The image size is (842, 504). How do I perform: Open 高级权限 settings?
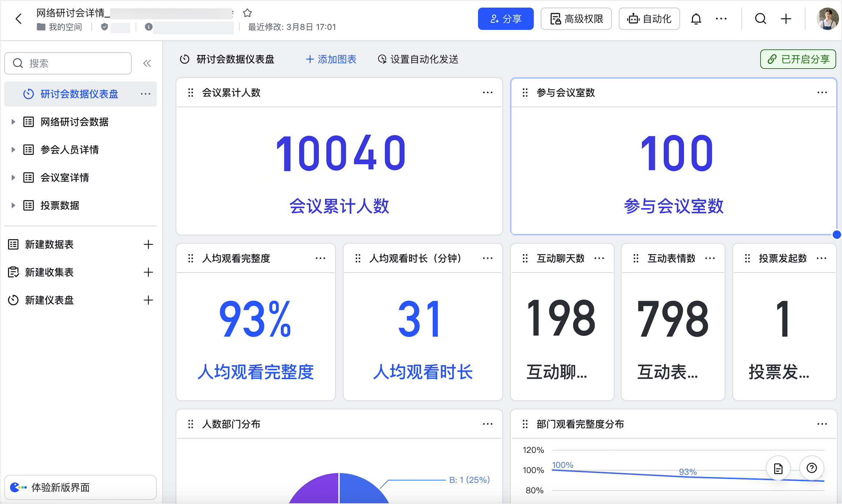point(576,19)
